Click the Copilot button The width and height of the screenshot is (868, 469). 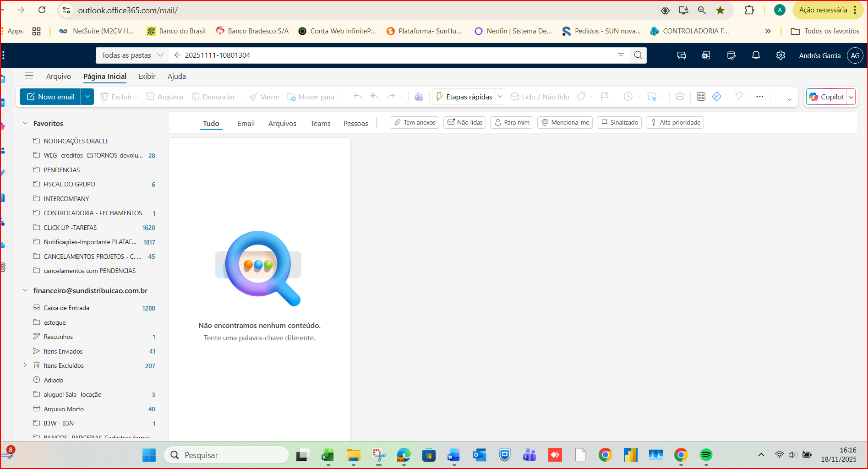click(827, 97)
